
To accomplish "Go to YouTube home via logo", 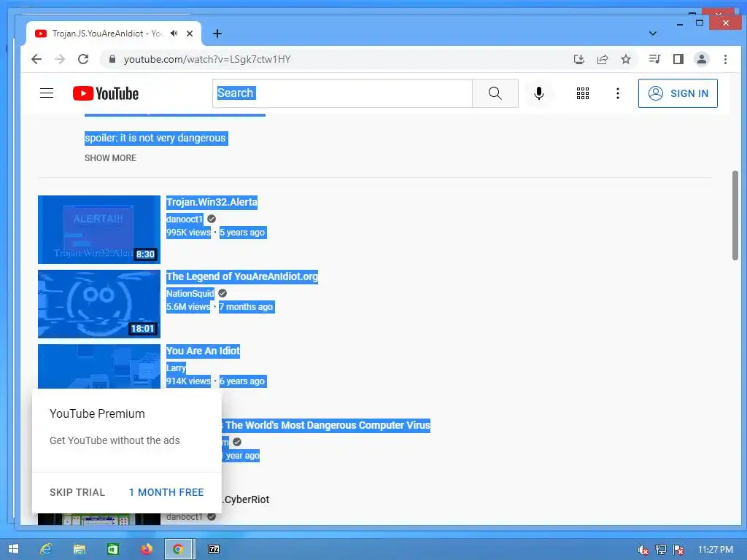I will click(x=106, y=93).
